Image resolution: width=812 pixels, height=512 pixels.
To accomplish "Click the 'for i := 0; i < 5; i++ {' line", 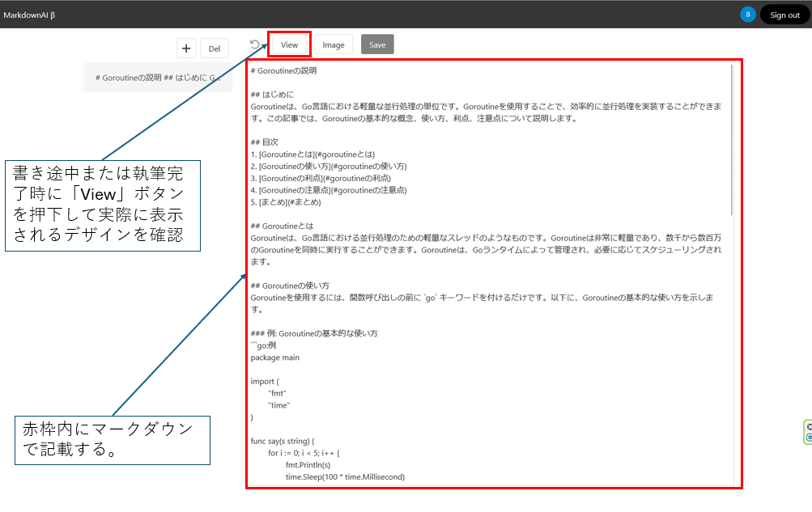I will 304,453.
